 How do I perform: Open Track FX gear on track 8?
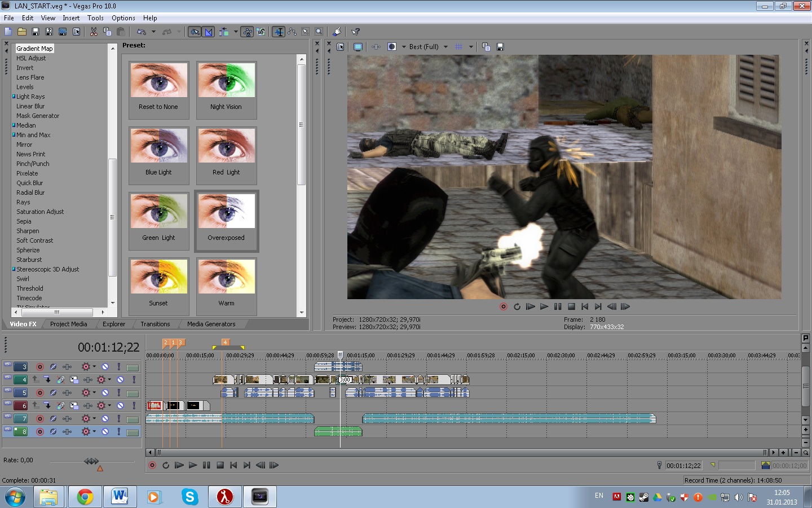[86, 431]
